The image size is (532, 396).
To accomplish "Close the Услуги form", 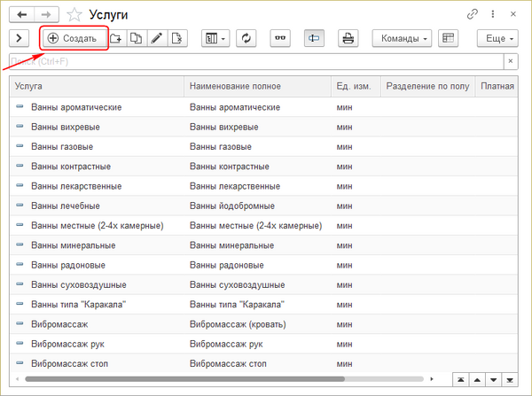I will point(513,14).
